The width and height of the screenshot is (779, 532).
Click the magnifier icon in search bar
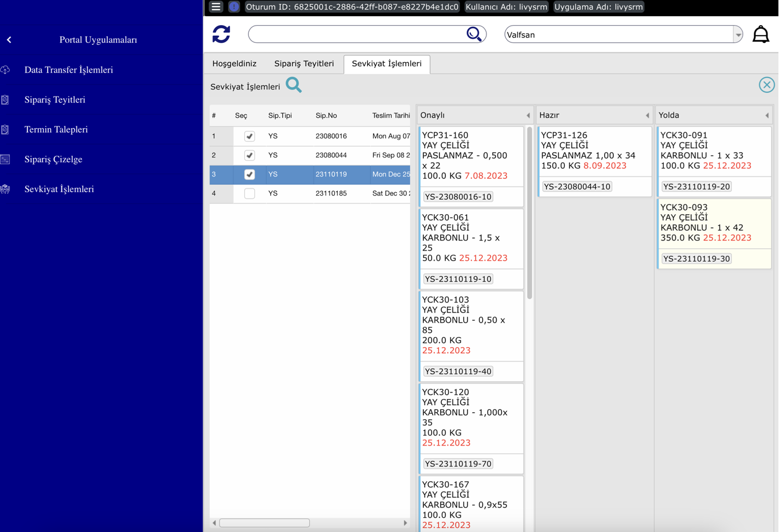474,35
